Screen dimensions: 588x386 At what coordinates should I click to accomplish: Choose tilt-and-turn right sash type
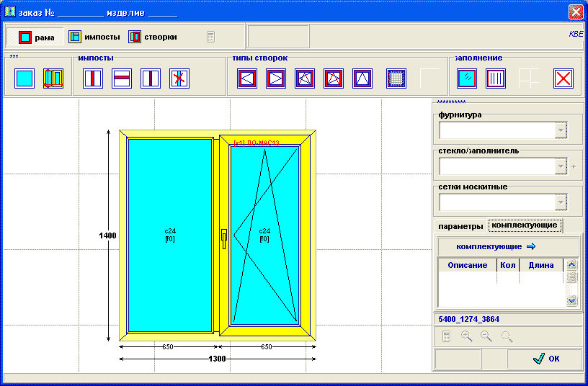pyautogui.click(x=334, y=78)
